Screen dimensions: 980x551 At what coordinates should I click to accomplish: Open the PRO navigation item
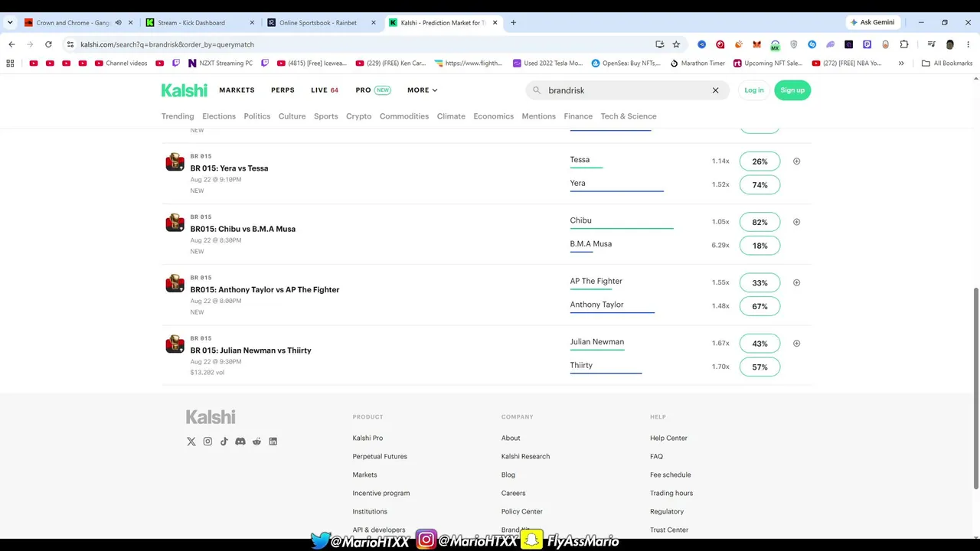coord(373,90)
